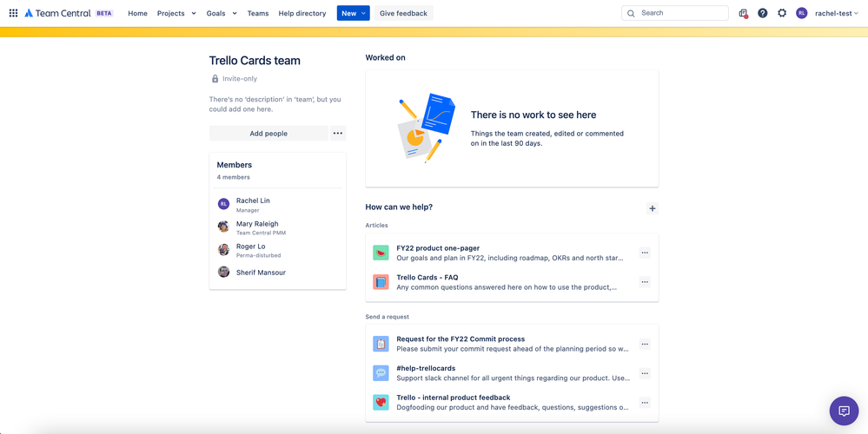The image size is (868, 434).
Task: Click Mary Raleigh's avatar photo
Action: tap(223, 227)
